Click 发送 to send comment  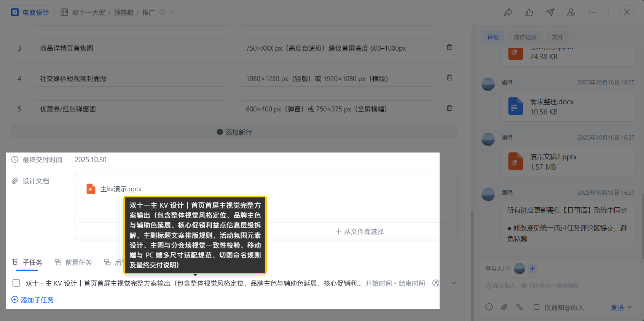pyautogui.click(x=617, y=307)
